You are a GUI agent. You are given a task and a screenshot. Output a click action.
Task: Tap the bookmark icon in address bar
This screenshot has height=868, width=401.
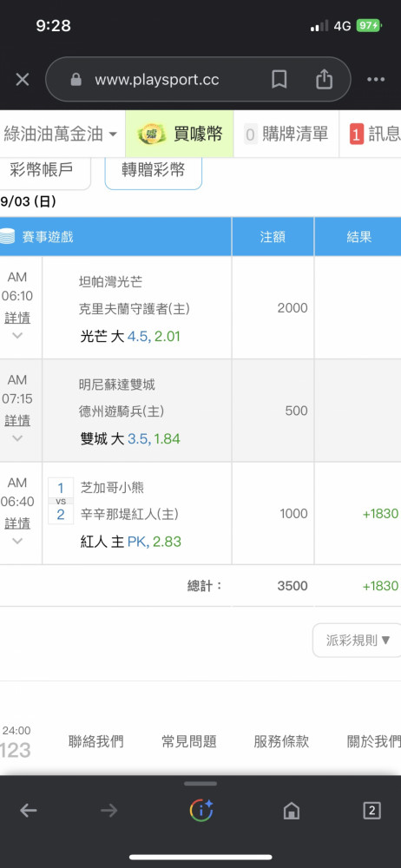[x=279, y=80]
